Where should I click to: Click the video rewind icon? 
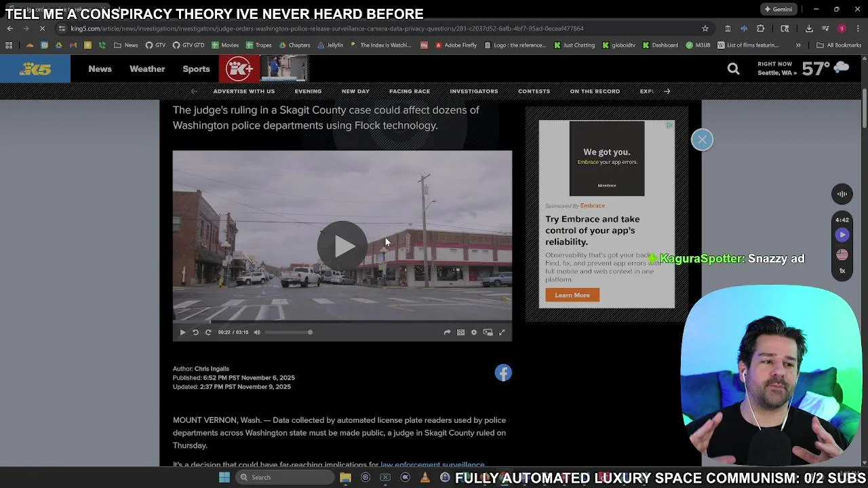point(195,332)
